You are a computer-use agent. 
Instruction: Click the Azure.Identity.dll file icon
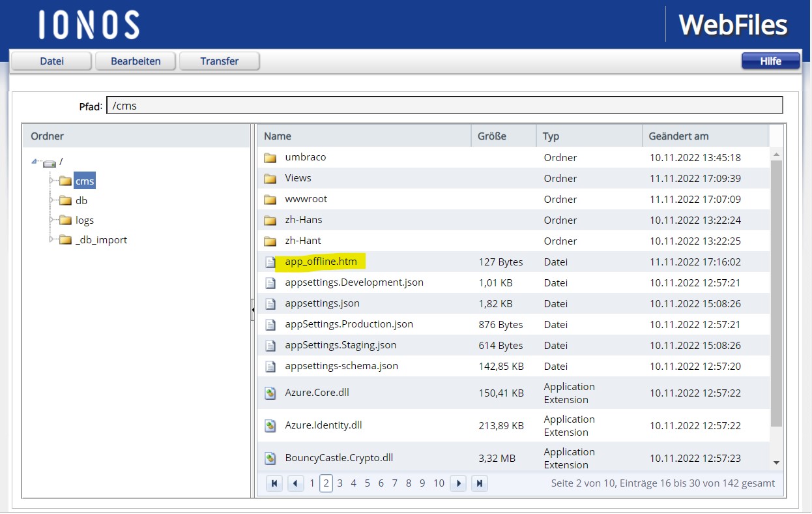[270, 425]
